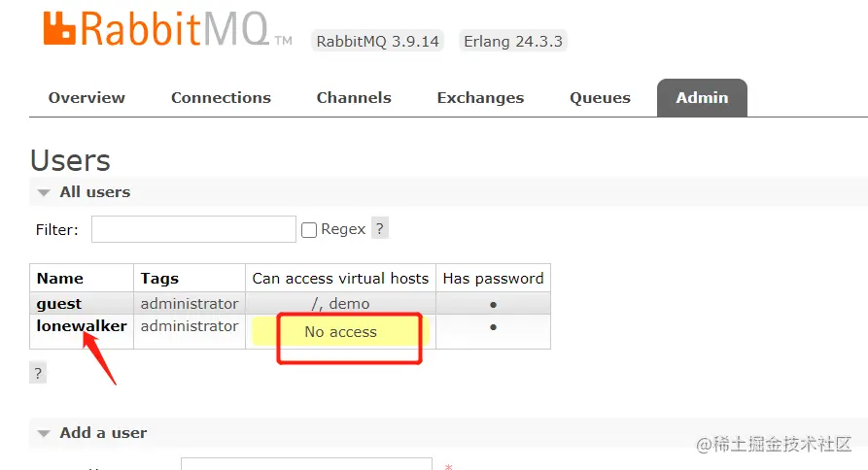Open the lonewalker user link
The height and width of the screenshot is (470, 868).
(x=82, y=326)
